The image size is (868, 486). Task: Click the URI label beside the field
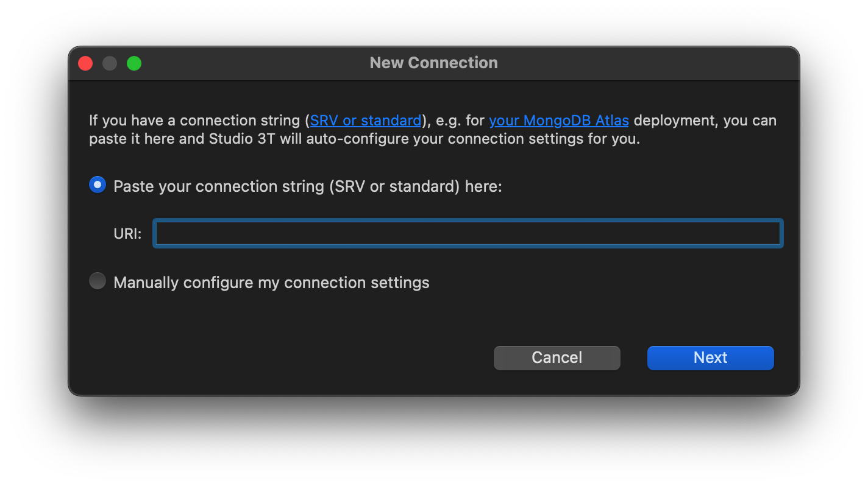pos(127,233)
